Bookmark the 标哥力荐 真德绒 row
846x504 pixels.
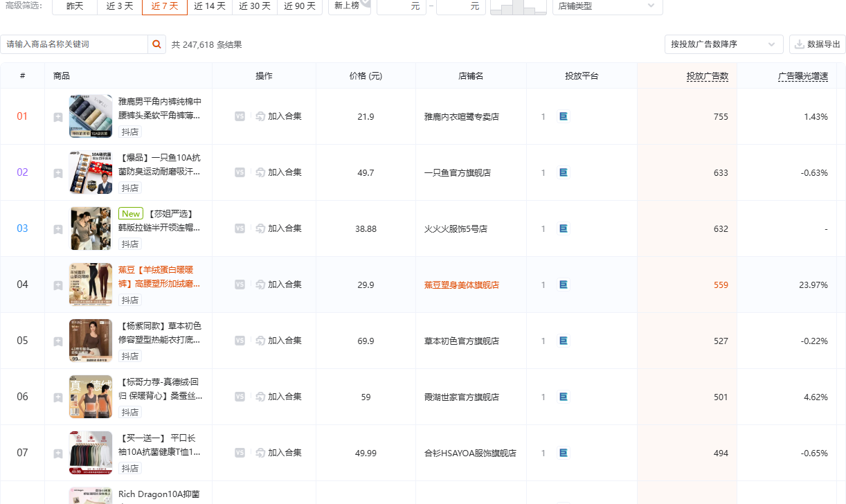point(58,397)
